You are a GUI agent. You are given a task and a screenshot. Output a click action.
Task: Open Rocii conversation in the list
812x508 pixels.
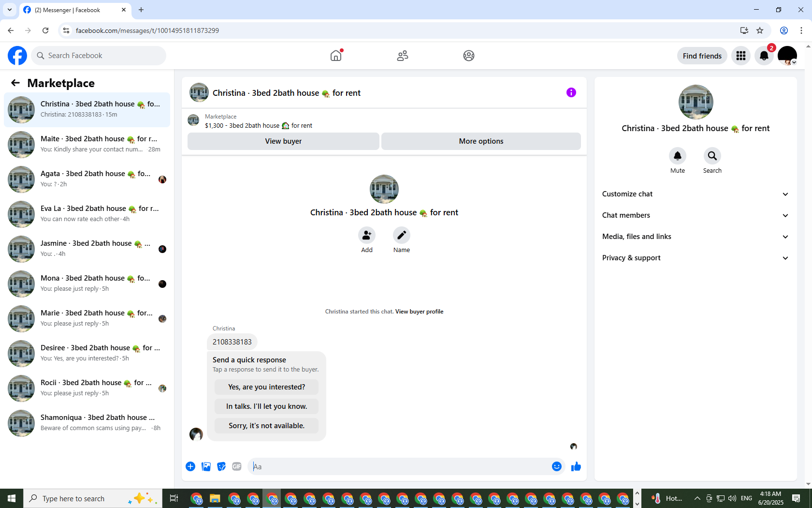click(x=87, y=388)
